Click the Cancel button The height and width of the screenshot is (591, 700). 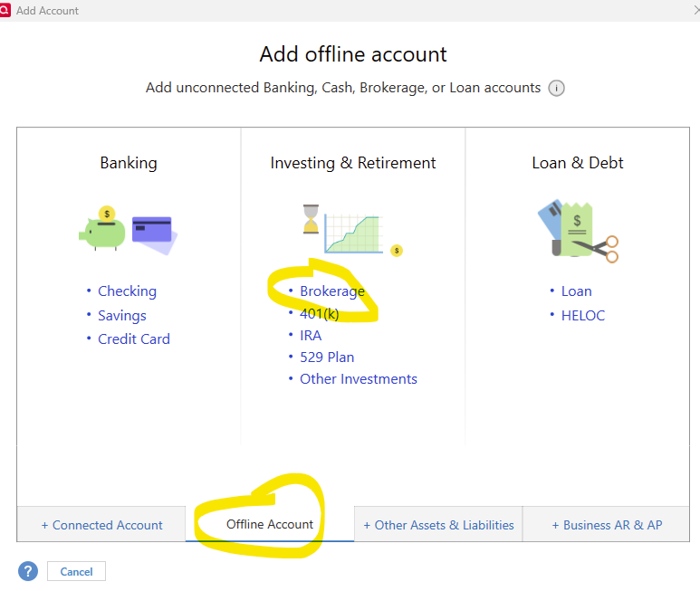76,571
